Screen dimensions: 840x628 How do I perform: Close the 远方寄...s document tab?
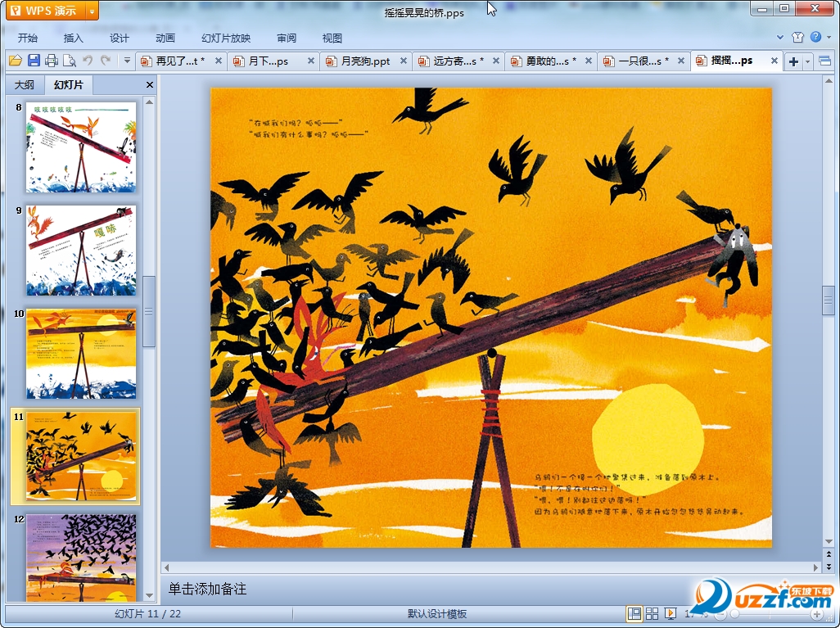click(496, 61)
